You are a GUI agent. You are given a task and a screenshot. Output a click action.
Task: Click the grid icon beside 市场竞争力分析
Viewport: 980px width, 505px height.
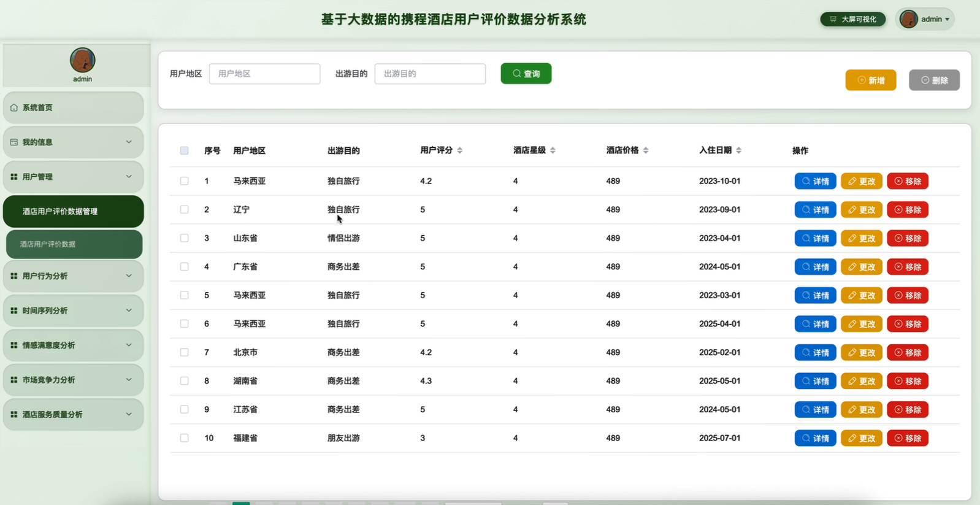[x=14, y=380]
